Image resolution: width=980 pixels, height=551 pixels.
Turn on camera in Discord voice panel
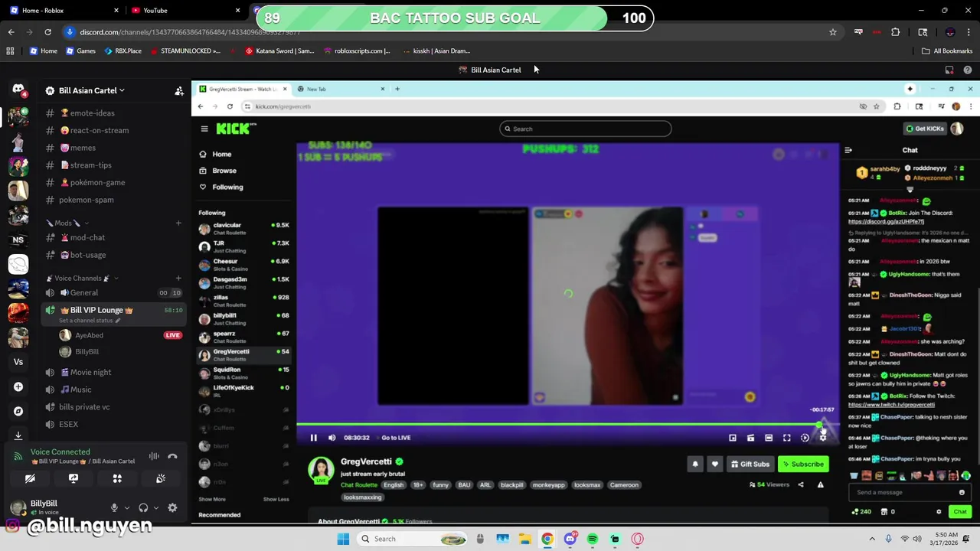tap(30, 478)
